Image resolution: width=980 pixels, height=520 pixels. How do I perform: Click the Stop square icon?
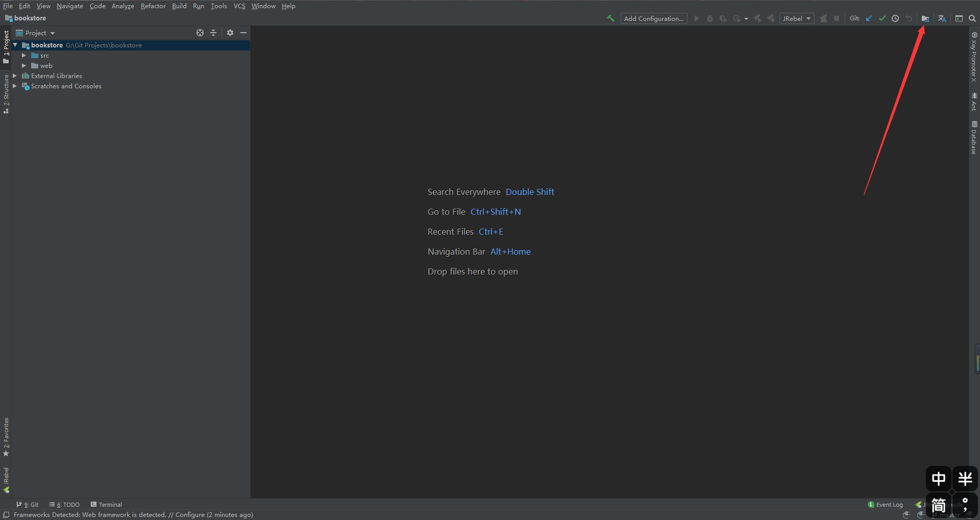pyautogui.click(x=837, y=18)
